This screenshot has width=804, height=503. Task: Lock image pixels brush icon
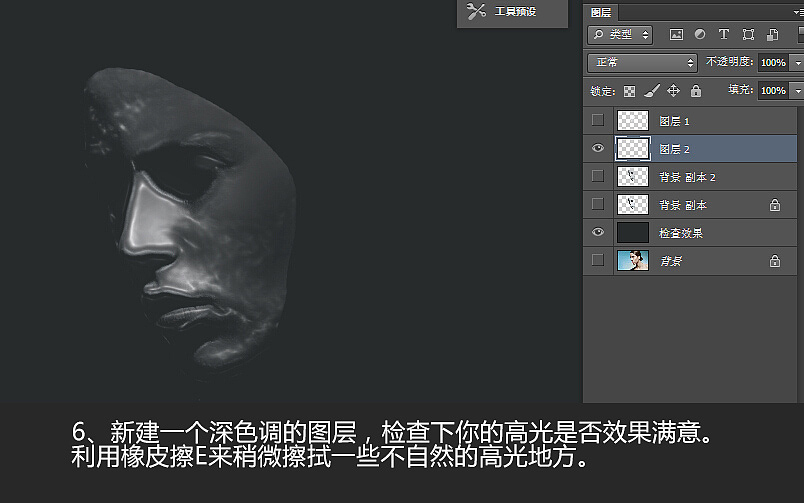pos(652,91)
